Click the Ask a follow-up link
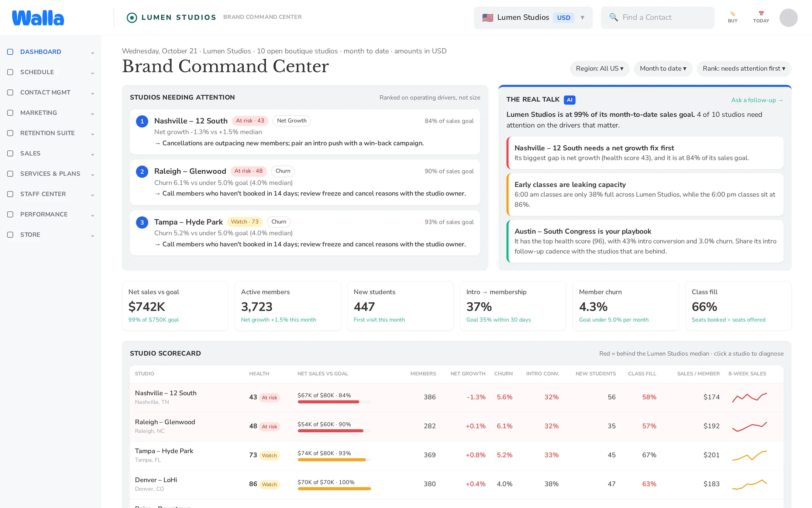This screenshot has height=508, width=812. pyautogui.click(x=757, y=100)
